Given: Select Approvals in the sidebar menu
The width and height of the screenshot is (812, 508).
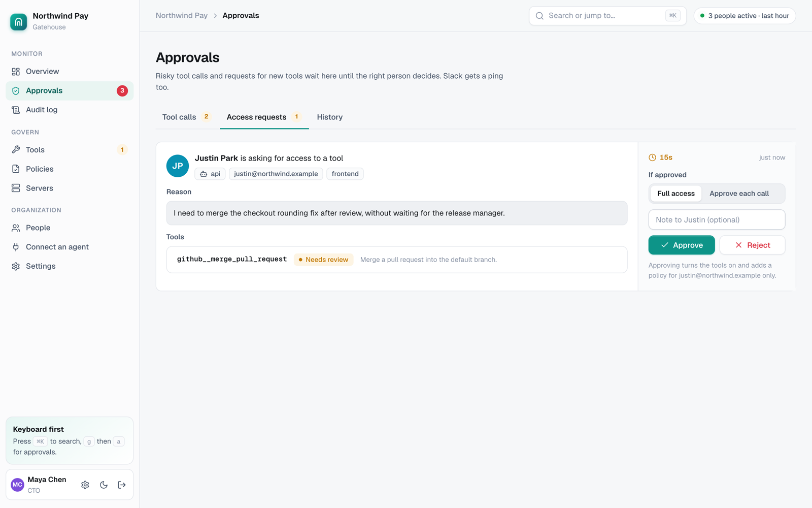Looking at the screenshot, I should click(70, 91).
